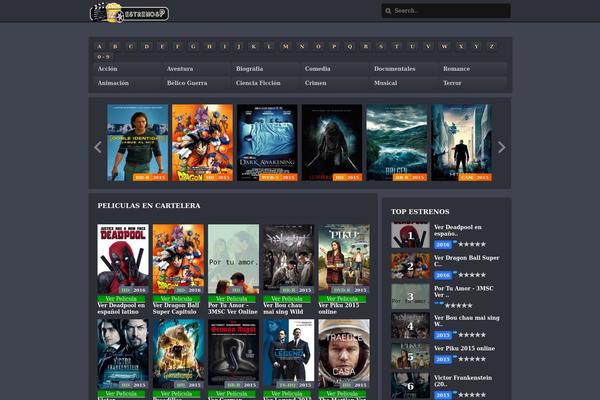
Task: Click the search magnifier icon
Action: coord(388,11)
